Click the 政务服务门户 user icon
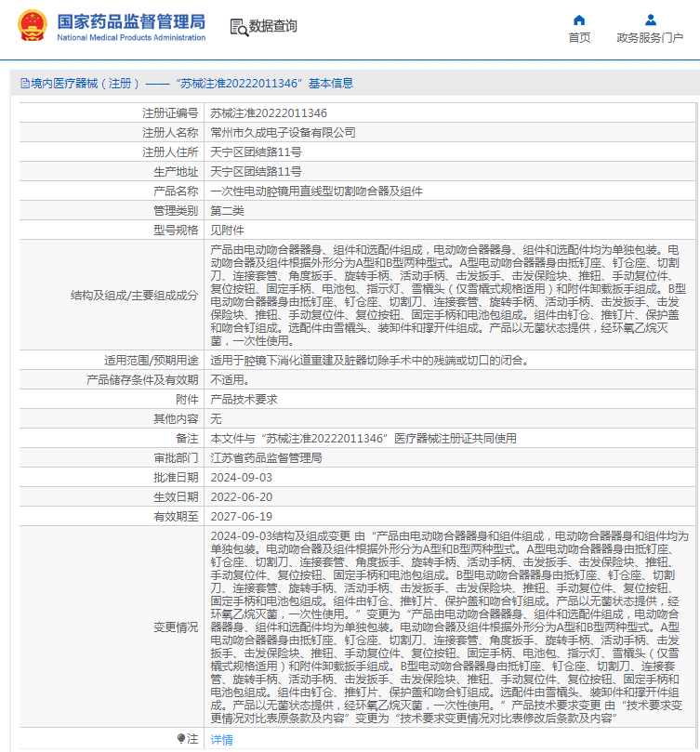This screenshot has width=700, height=752. coord(651,20)
